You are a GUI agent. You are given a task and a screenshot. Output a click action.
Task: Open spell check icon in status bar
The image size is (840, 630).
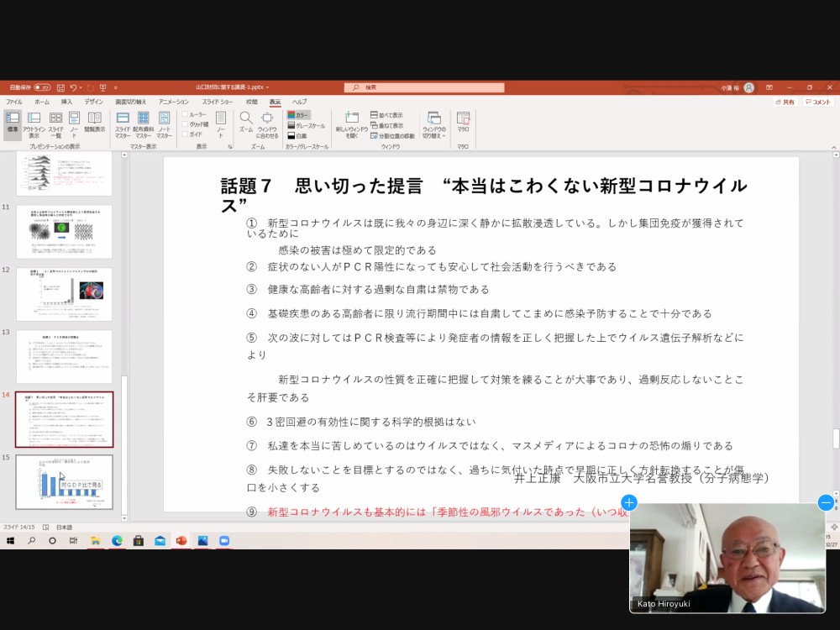click(46, 528)
